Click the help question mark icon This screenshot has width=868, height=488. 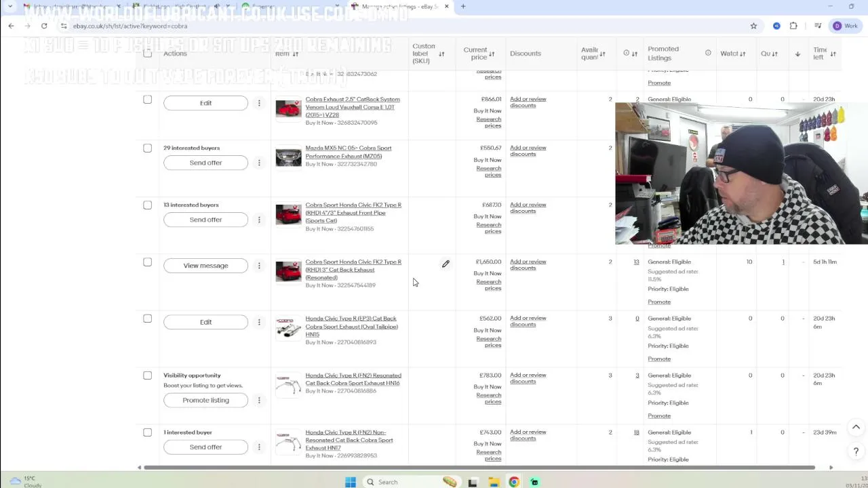point(856,451)
